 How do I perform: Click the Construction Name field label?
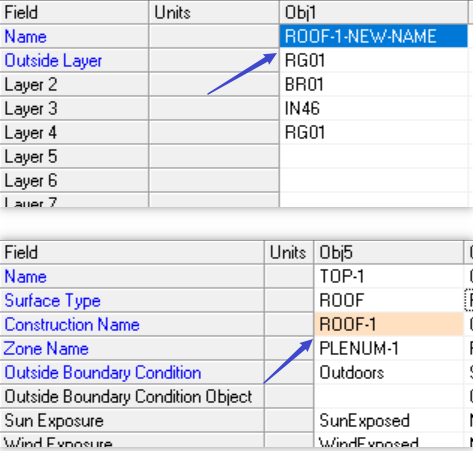tap(72, 324)
